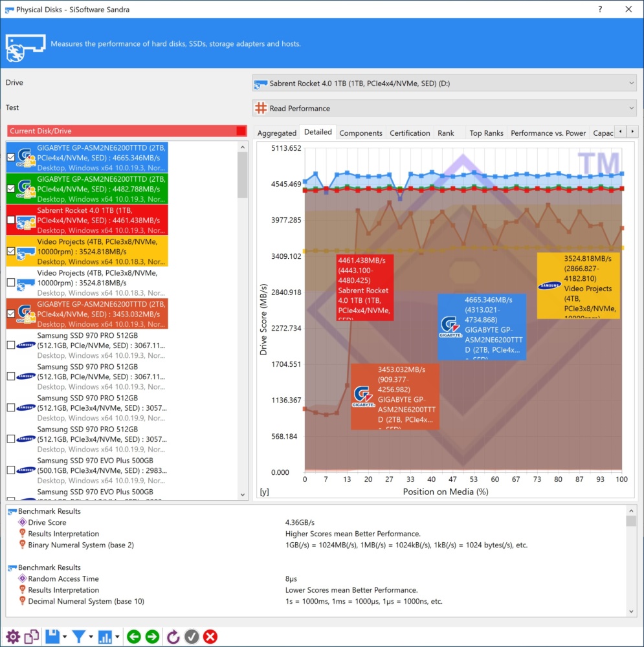Check the white Video Projects 3524.818MB/s entry
Screen dimensions: 644x647
pos(11,283)
